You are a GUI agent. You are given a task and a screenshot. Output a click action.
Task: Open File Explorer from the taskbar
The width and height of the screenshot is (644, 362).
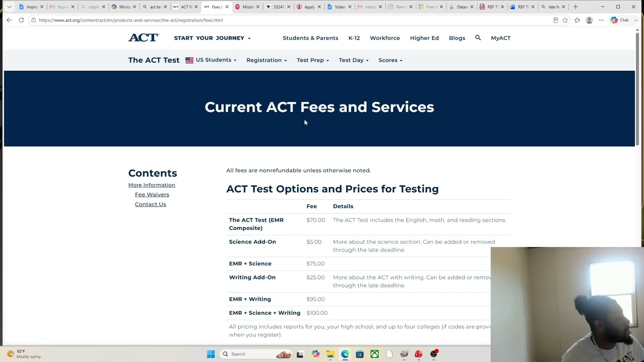(330, 354)
